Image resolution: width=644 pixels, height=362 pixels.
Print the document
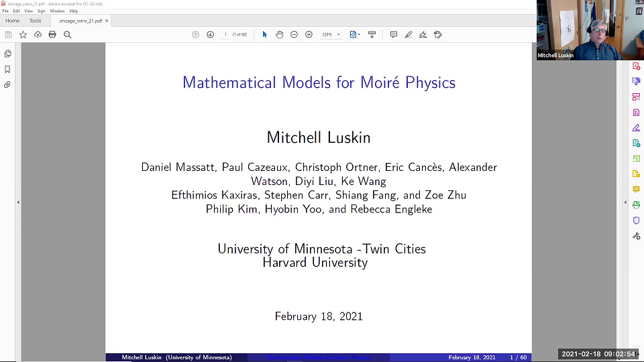click(52, 35)
